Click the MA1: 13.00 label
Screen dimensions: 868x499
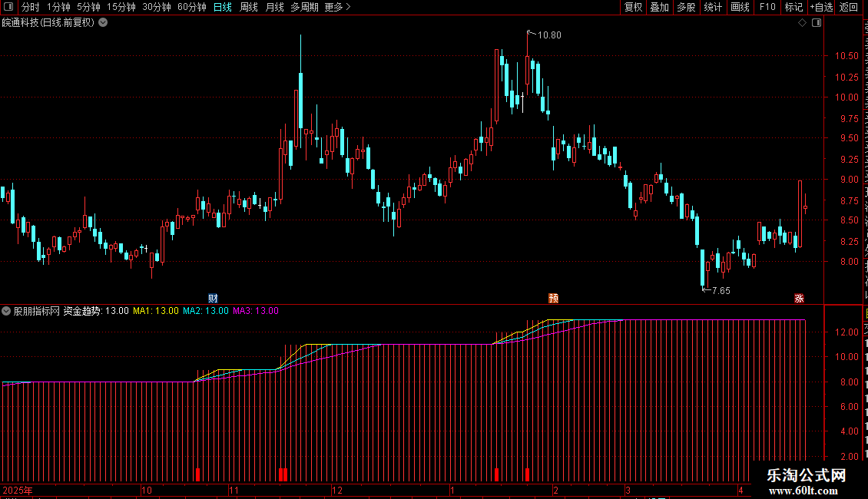[x=156, y=311]
